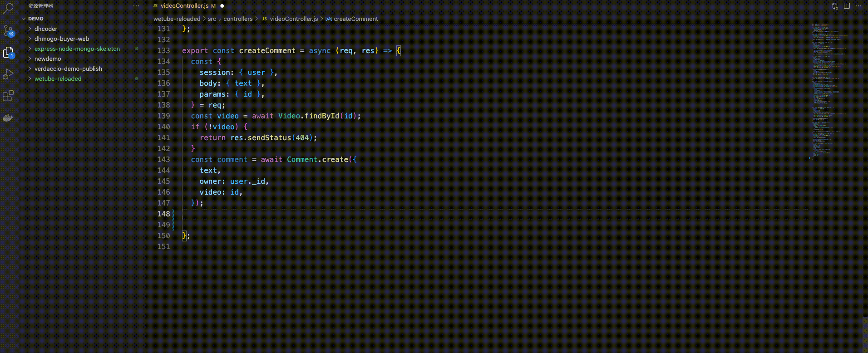Click line number 148 in gutter

click(163, 214)
